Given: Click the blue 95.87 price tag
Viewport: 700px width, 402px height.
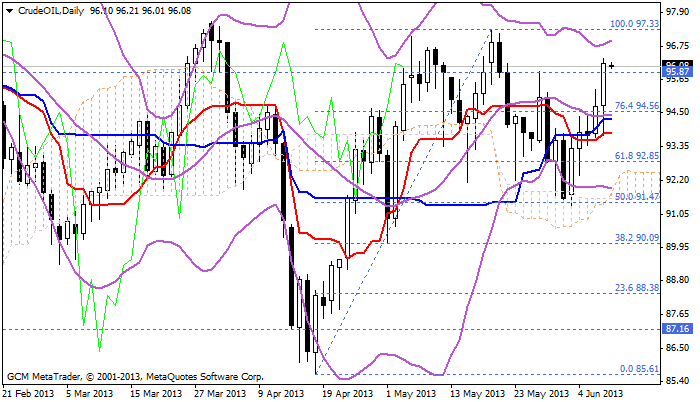Looking at the screenshot, I should point(677,72).
